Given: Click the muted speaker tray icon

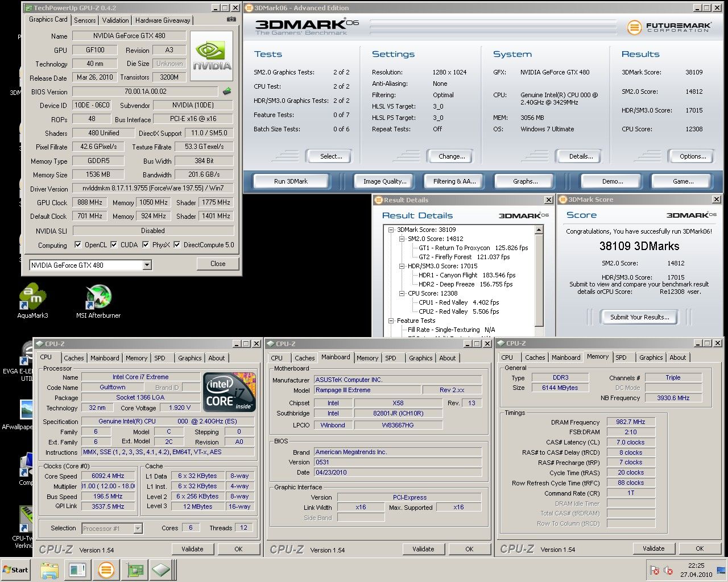Looking at the screenshot, I should [668, 570].
